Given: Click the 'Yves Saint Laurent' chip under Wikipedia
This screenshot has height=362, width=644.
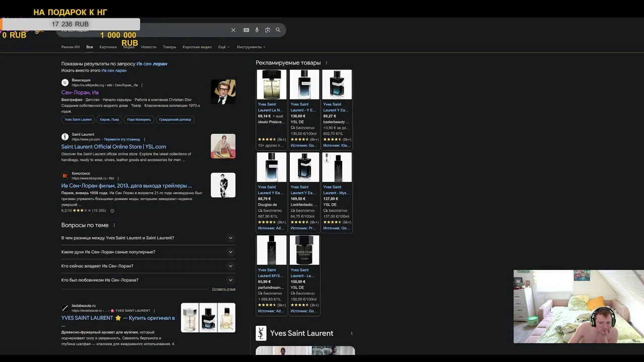Looking at the screenshot, I should tap(78, 120).
